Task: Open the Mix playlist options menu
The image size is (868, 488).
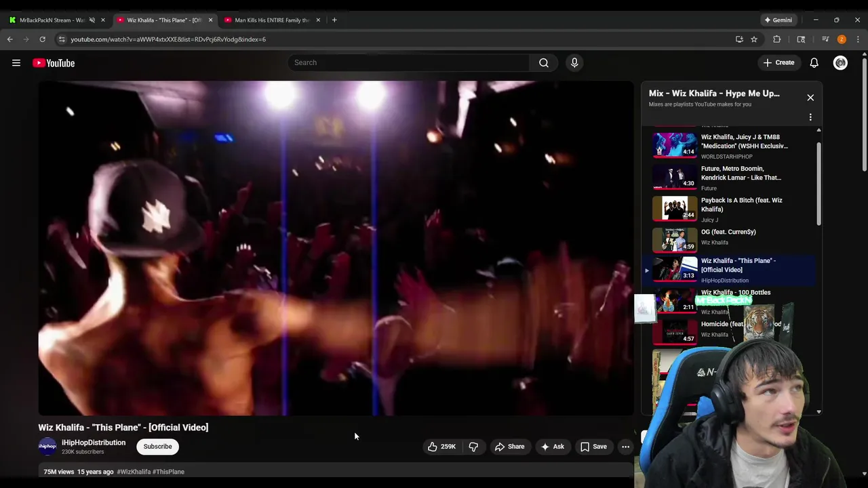Action: point(810,117)
